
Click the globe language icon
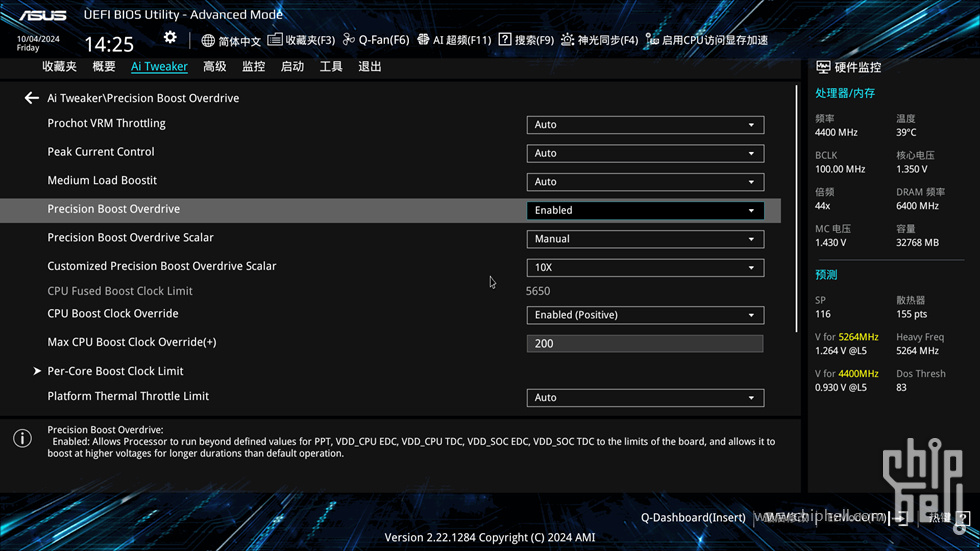tap(208, 41)
